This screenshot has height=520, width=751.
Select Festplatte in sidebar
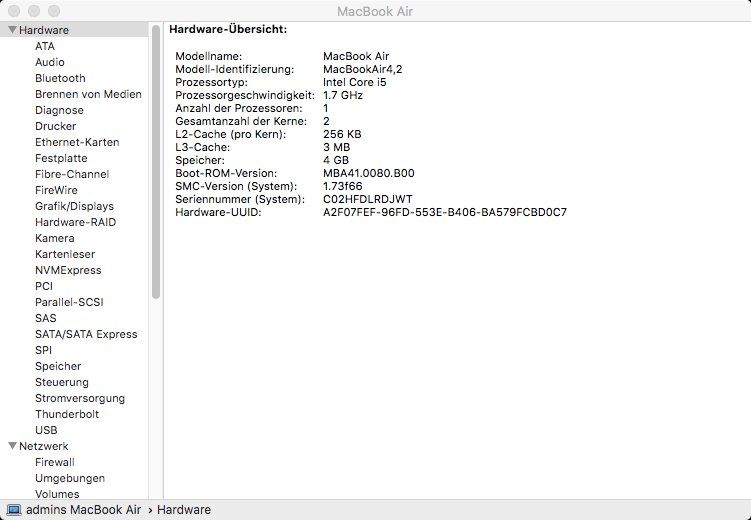coord(61,158)
